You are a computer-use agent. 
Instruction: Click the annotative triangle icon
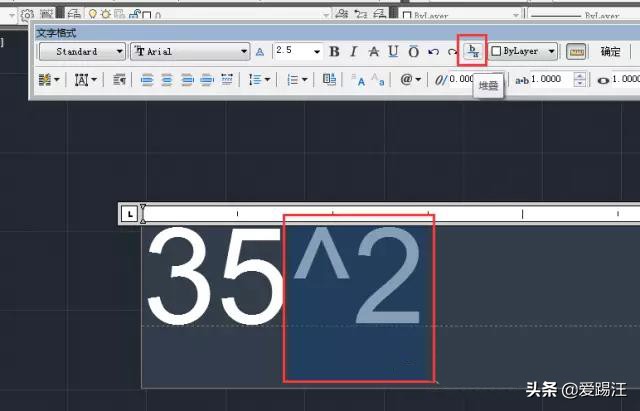(260, 52)
